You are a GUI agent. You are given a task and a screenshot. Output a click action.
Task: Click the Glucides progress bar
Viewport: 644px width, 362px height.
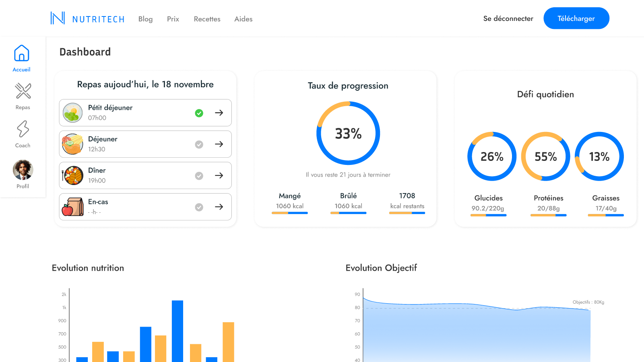[488, 215]
